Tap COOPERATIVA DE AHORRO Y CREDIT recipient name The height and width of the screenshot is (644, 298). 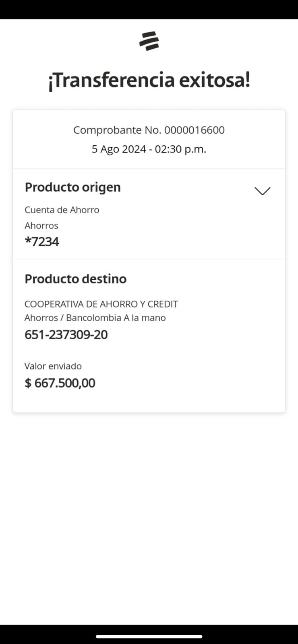101,304
